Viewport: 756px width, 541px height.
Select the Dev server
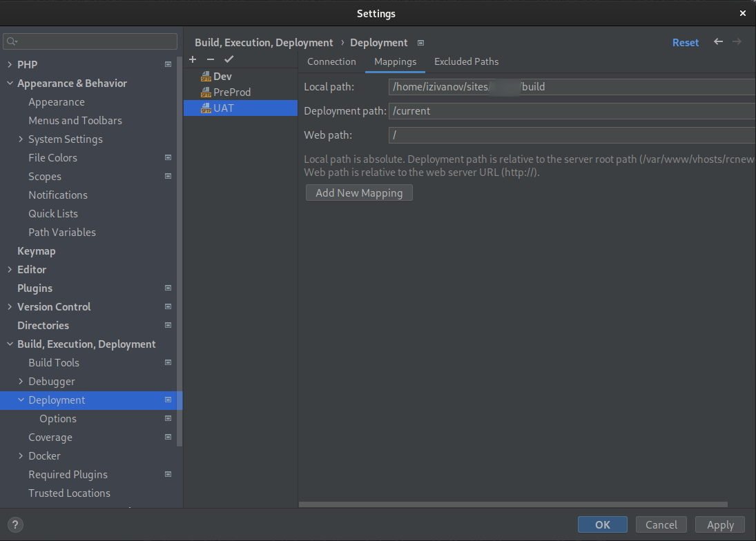pos(240,77)
